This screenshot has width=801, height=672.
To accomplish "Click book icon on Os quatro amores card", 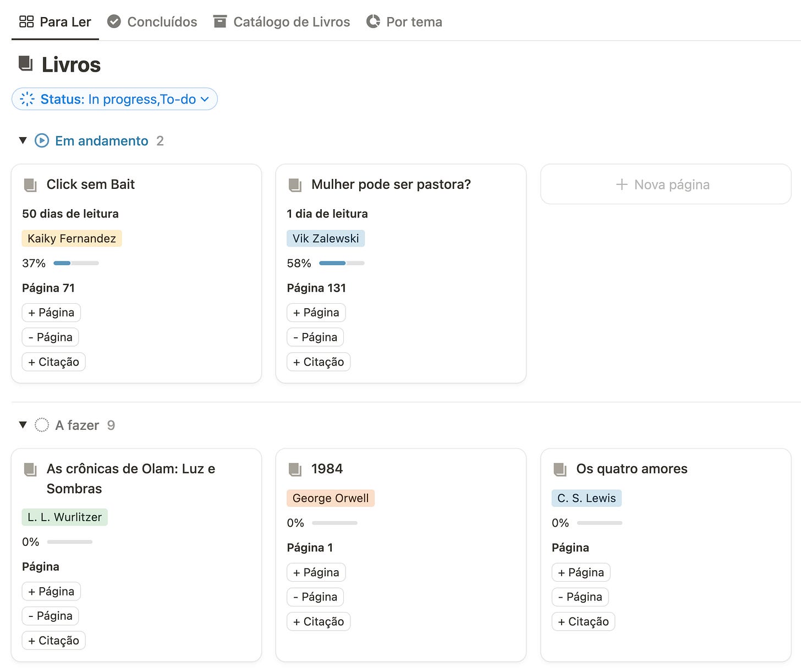I will click(x=560, y=469).
